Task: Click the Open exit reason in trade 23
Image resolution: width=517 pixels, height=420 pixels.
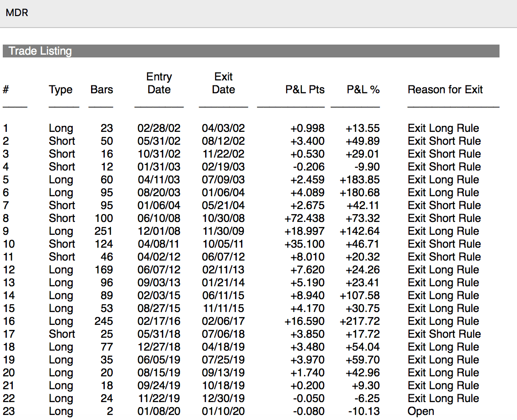Action: 420,411
